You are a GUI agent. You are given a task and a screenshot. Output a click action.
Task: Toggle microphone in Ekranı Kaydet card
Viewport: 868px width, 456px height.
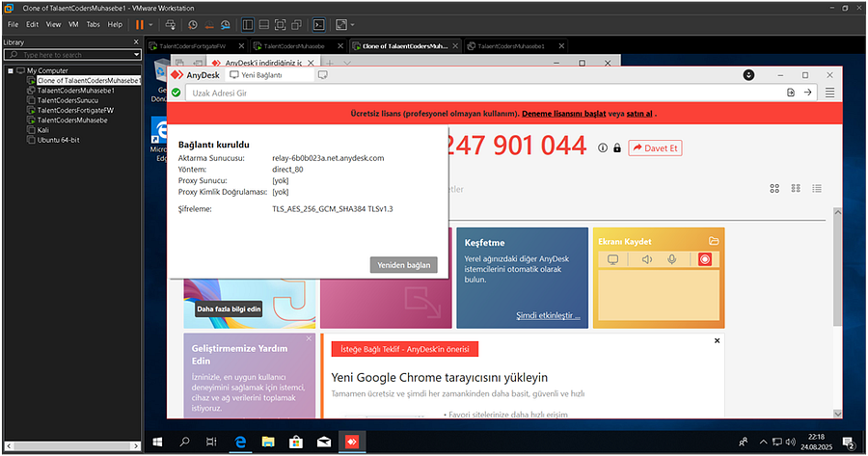click(x=671, y=259)
